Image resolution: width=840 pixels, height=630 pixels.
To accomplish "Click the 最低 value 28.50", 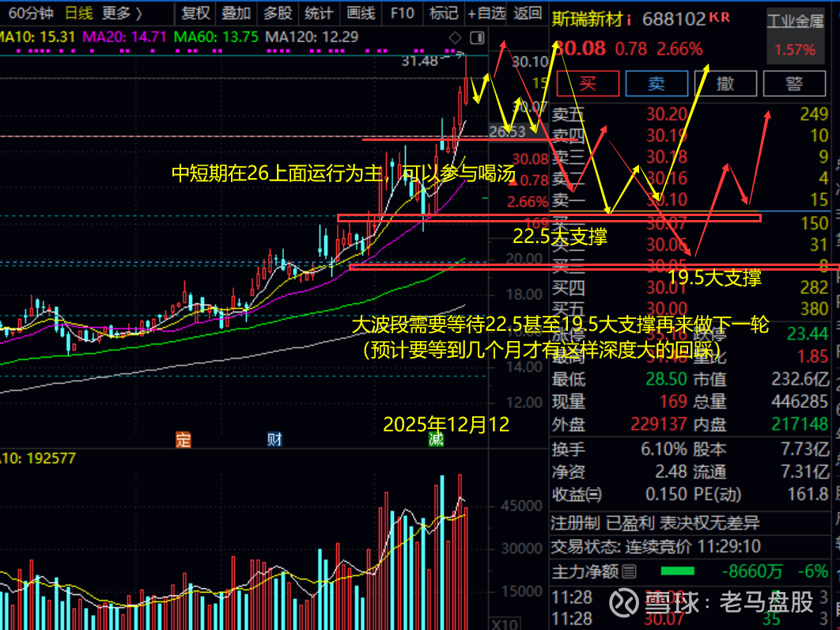I will click(x=666, y=379).
